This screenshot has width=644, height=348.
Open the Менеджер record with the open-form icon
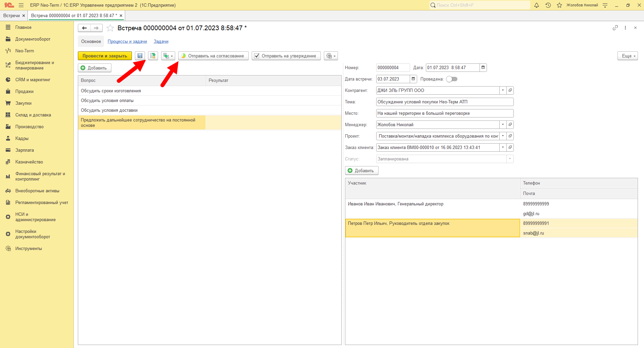pyautogui.click(x=510, y=125)
